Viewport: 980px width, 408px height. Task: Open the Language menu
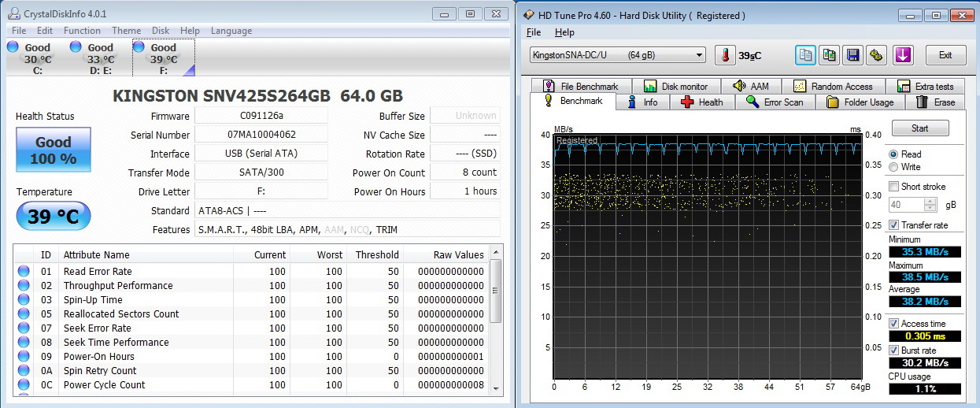click(x=231, y=31)
